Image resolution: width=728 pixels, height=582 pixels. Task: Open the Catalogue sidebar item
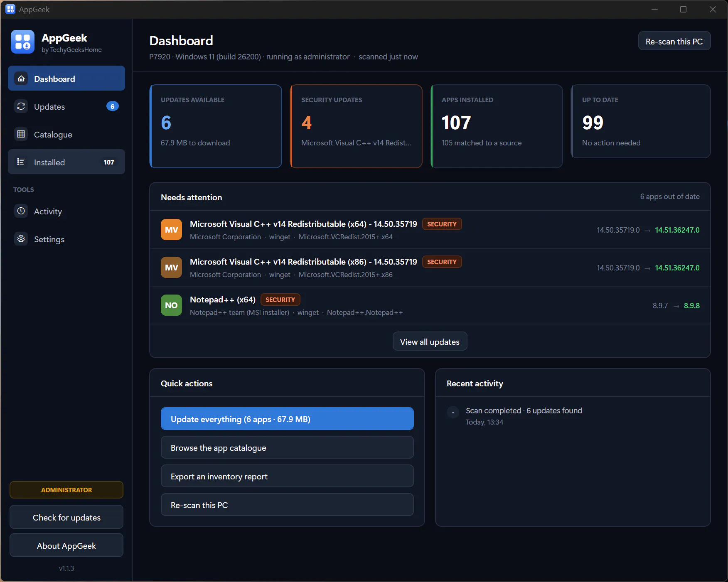66,134
